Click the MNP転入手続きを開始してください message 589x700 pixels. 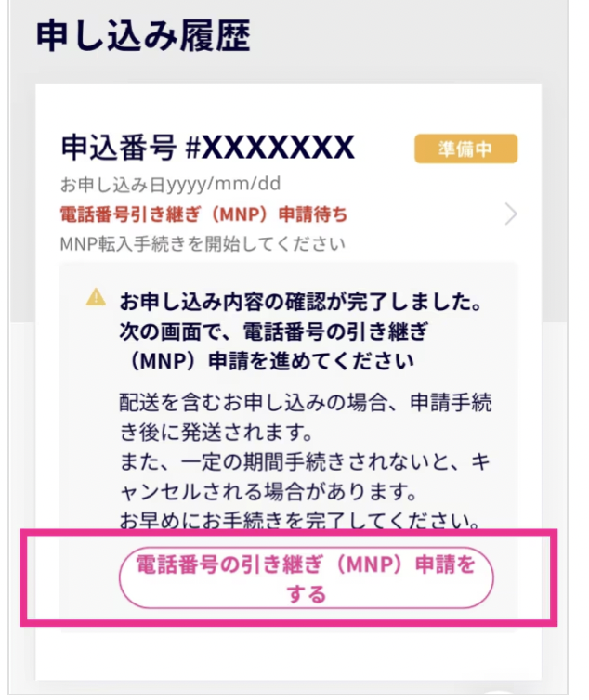tap(203, 244)
